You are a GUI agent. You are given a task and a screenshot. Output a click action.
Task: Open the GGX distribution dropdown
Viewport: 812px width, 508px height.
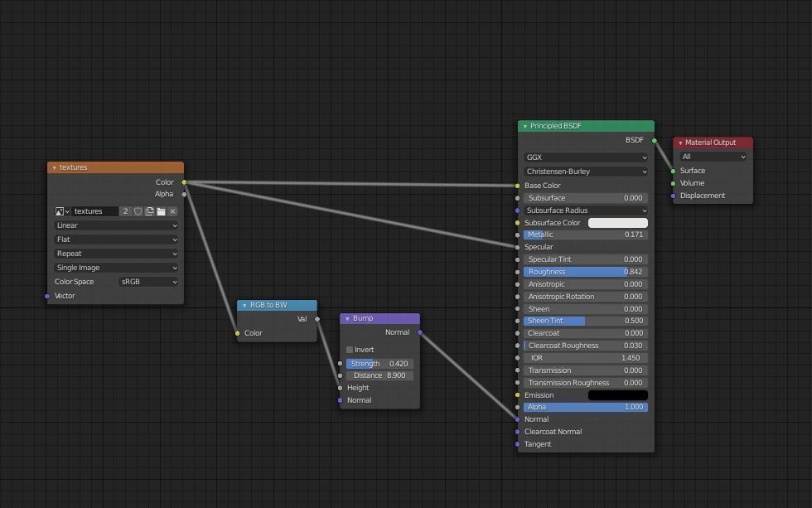click(x=586, y=157)
